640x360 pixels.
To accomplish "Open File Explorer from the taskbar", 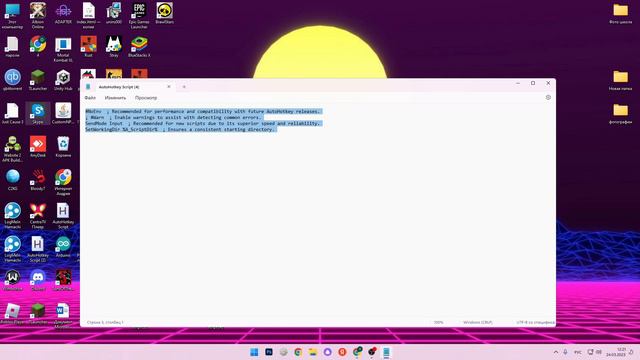I will [313, 352].
